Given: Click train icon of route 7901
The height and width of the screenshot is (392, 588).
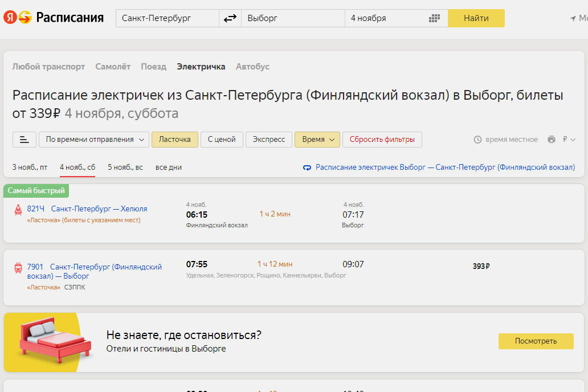Looking at the screenshot, I should click(x=18, y=268).
